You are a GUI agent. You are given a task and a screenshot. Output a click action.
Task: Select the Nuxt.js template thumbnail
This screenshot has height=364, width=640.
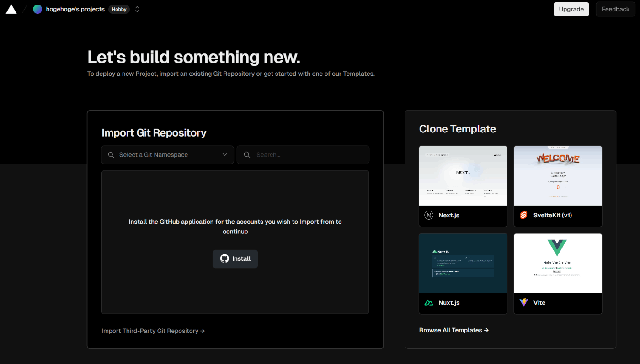tap(463, 263)
